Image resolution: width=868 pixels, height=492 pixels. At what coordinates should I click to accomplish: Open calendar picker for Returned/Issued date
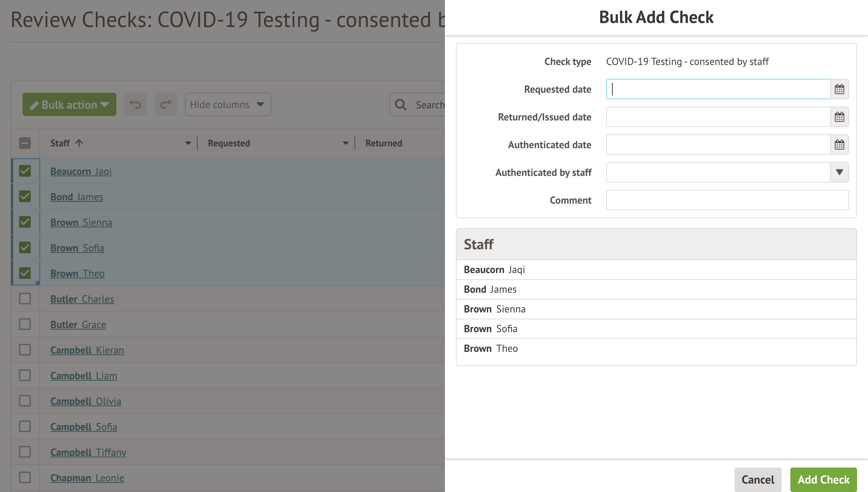pos(839,117)
